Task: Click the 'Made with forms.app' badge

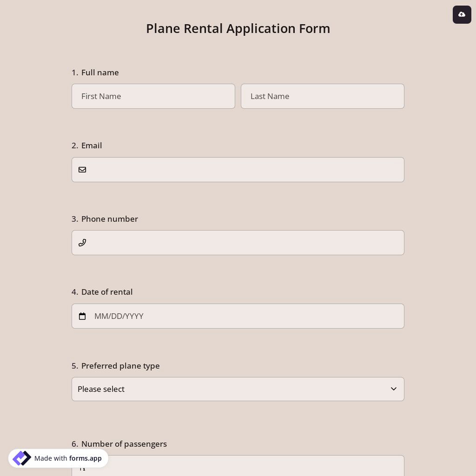Action: click(x=58, y=458)
